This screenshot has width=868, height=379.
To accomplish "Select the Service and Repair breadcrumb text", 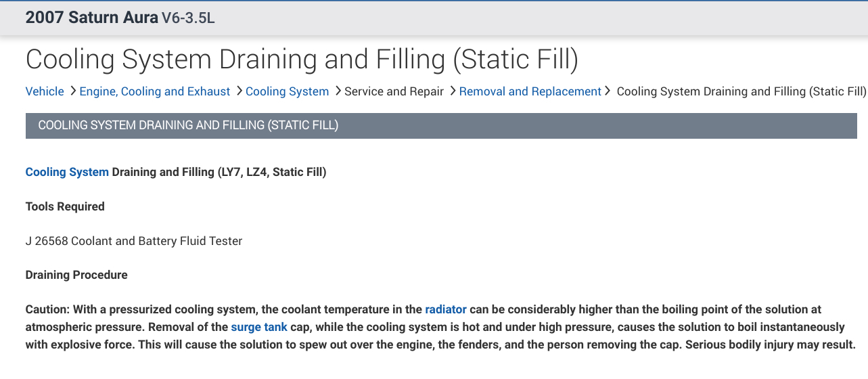I will click(x=394, y=91).
